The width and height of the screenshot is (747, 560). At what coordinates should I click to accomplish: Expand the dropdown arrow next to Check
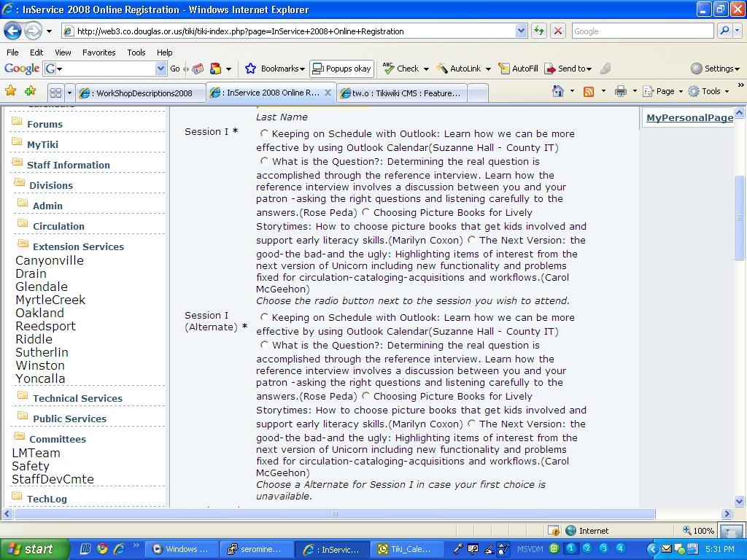[x=426, y=69]
